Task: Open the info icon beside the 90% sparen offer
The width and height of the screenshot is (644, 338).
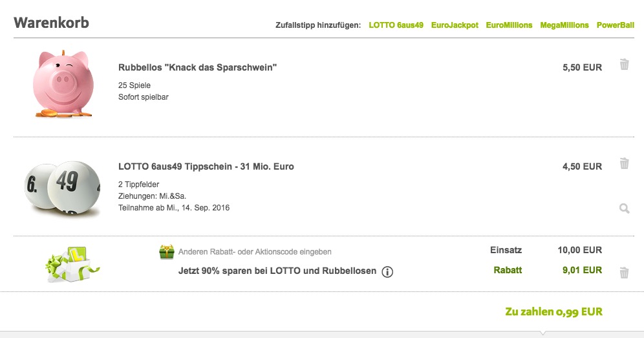Action: coord(387,272)
